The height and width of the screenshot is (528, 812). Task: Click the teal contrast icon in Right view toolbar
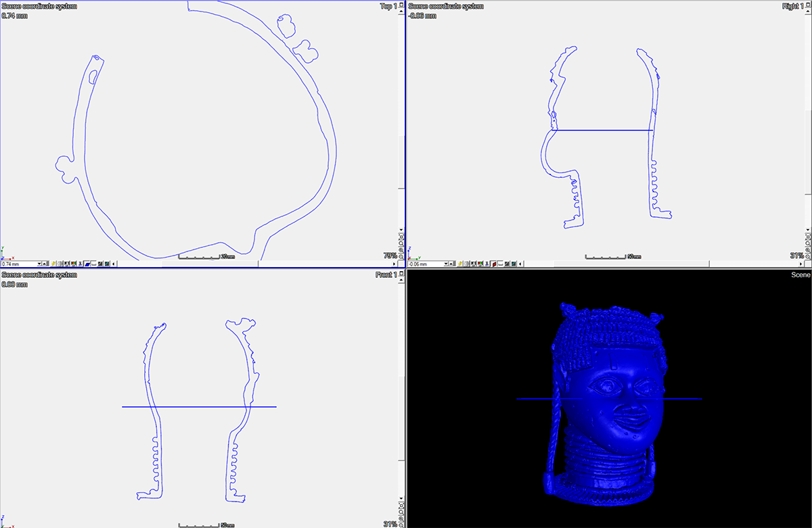514,264
